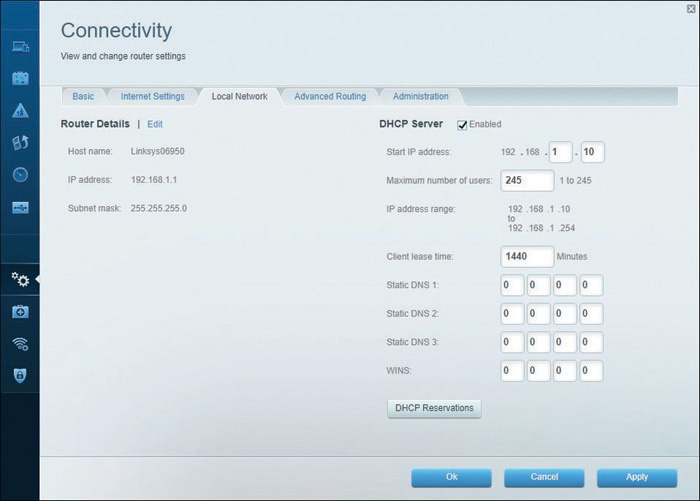Click Static DNS 2 first octet field
The image size is (700, 501).
(x=512, y=313)
